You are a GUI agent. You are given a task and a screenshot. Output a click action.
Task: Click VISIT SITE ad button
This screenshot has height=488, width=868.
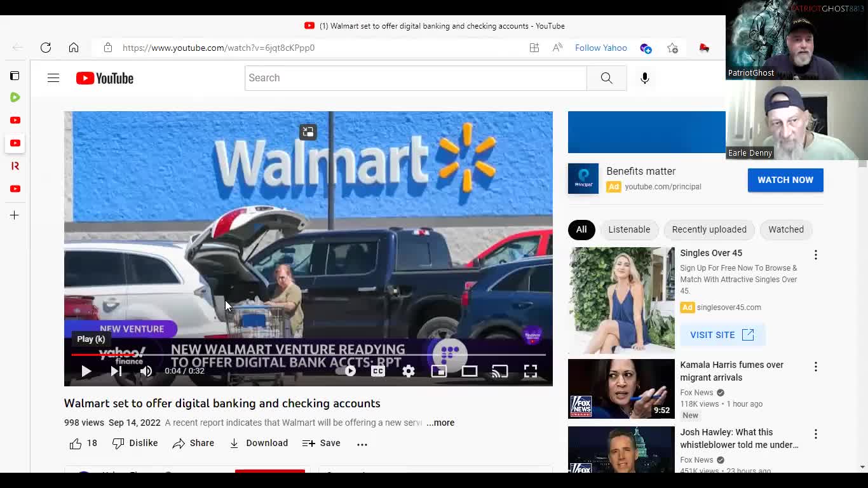pos(722,335)
